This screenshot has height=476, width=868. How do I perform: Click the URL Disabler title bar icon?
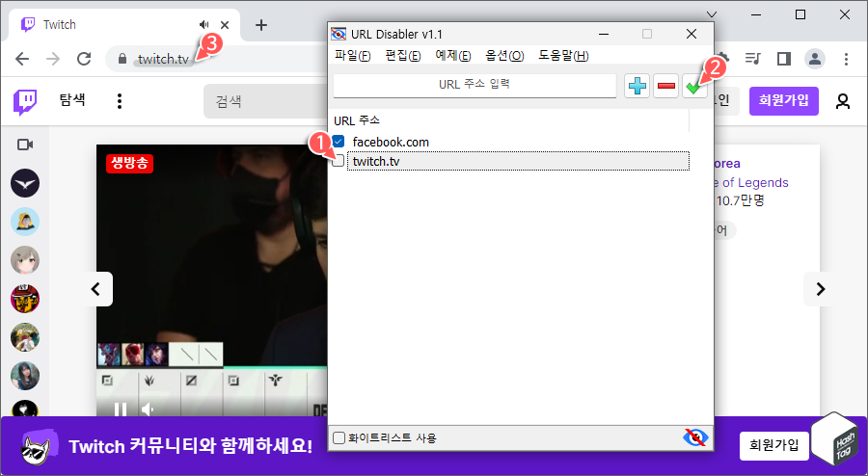[339, 35]
